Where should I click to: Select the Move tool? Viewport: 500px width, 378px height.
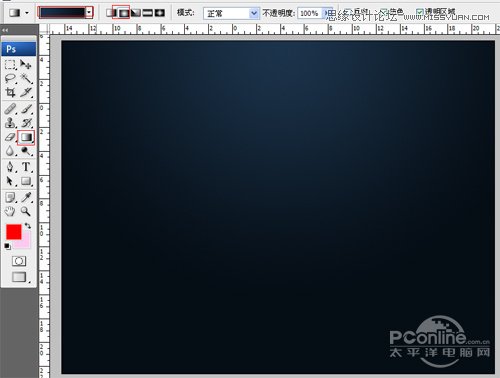26,64
